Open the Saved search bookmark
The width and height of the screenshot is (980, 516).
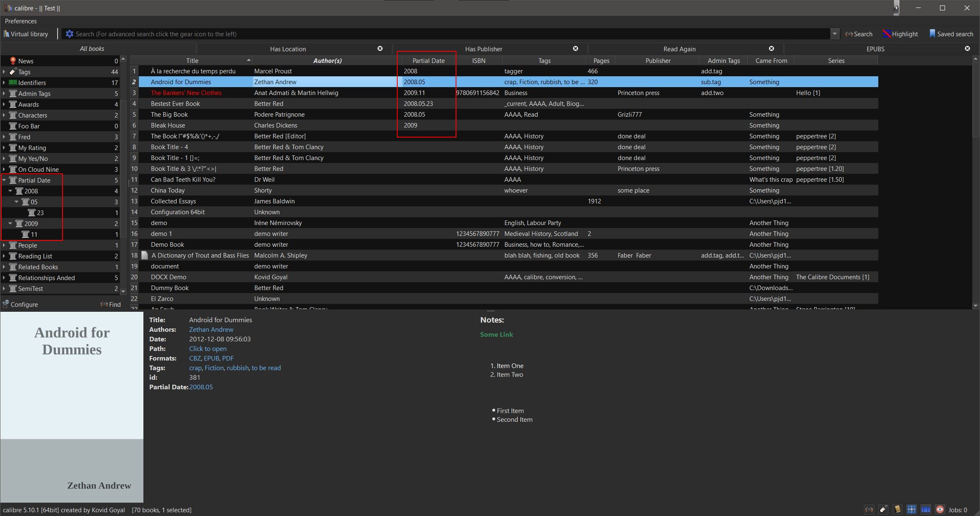click(x=951, y=34)
